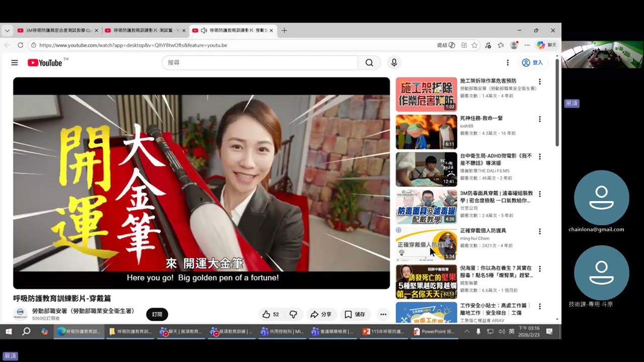Open the Windows Start menu
The height and width of the screenshot is (362, 644).
[8, 331]
